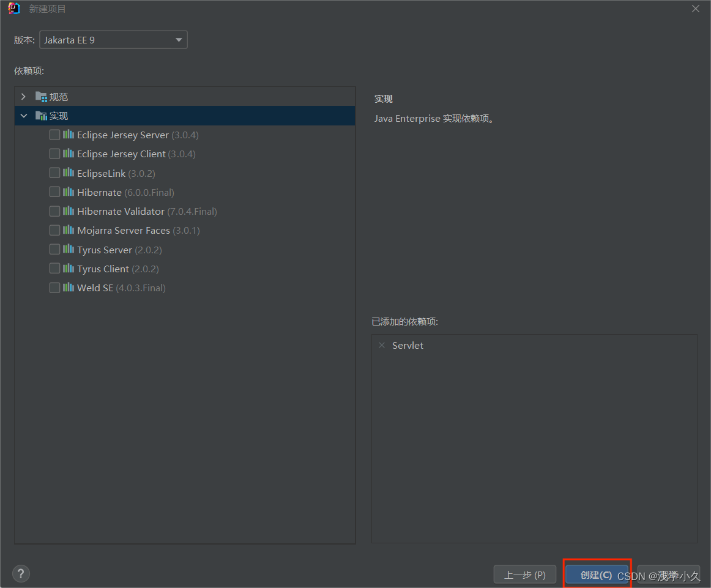Open the 版本 Jakarta EE 9 dropdown
Screen dimensions: 711x588
pos(113,40)
